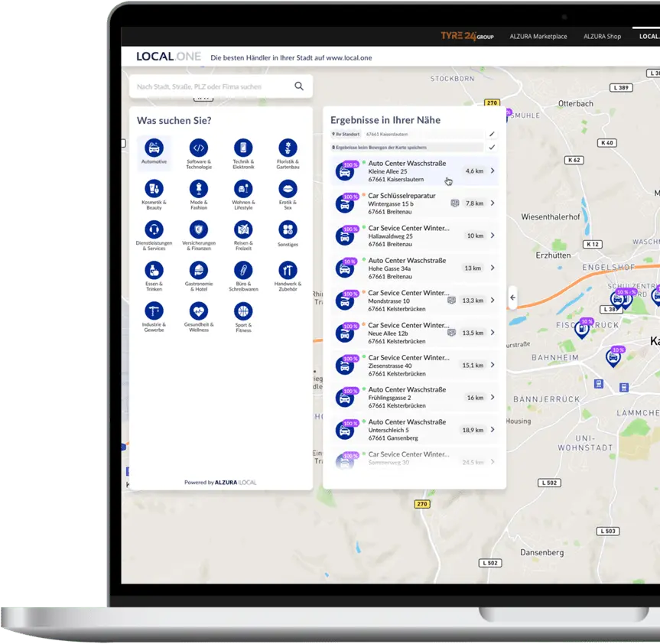Expand the Hallawaldweg 25 result chevron

point(493,236)
